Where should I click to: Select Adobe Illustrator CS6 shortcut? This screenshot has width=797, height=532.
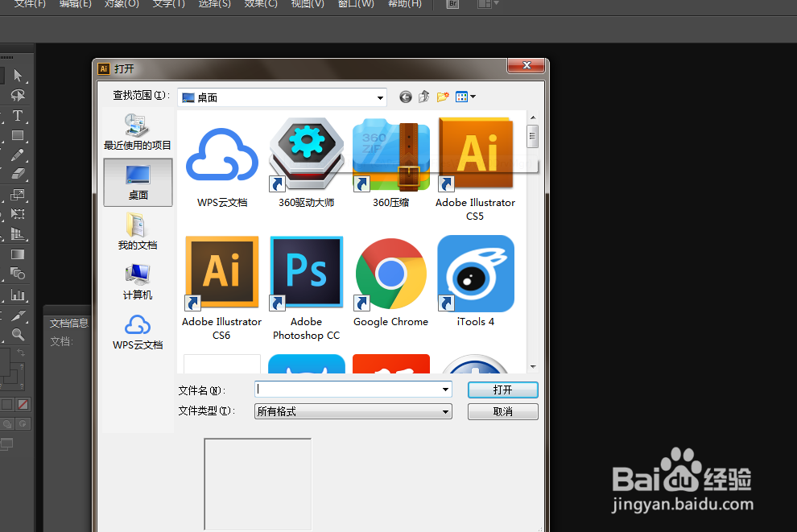222,287
